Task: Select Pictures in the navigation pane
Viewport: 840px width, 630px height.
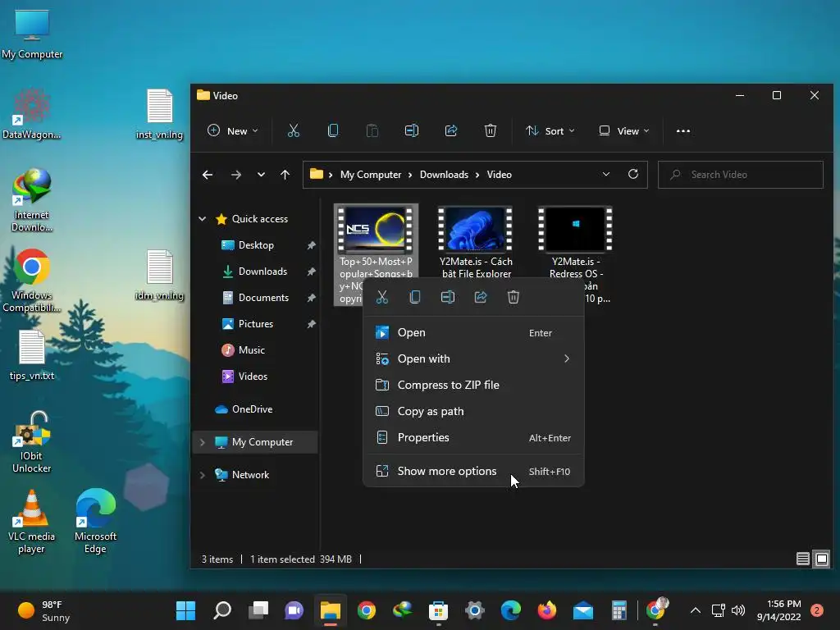Action: click(x=256, y=323)
